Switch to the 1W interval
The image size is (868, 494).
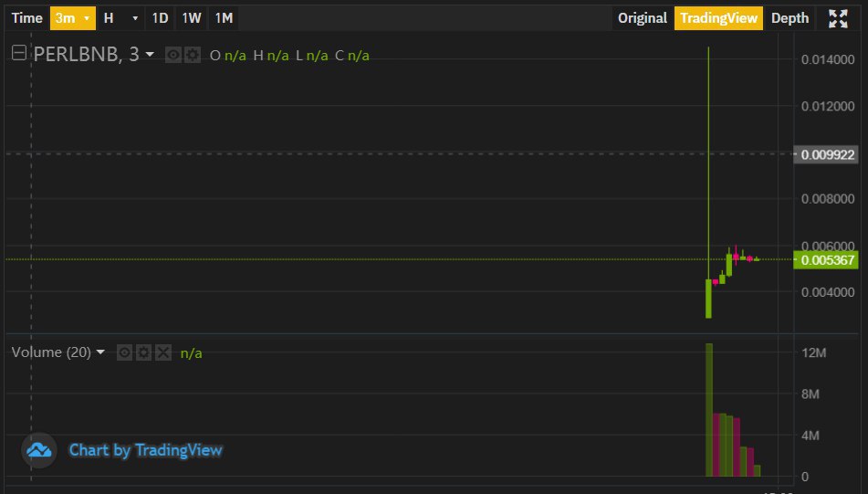tap(192, 18)
